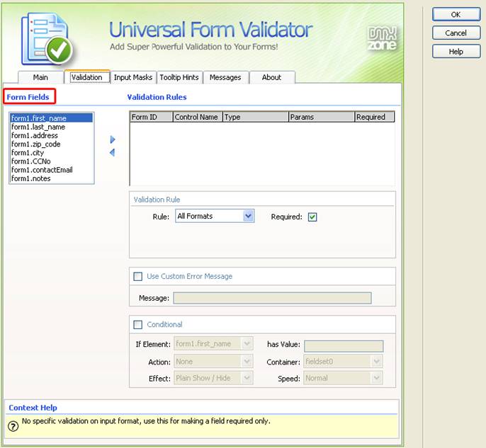Open the Container dropdown showing fieldset0
The height and width of the screenshot is (448, 486).
click(343, 362)
